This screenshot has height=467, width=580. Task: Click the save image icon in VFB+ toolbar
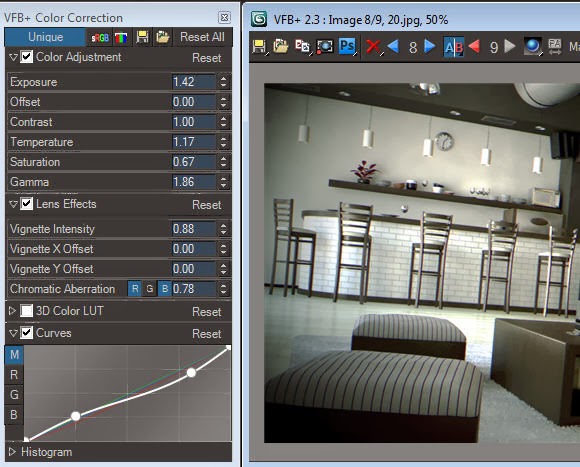click(259, 47)
